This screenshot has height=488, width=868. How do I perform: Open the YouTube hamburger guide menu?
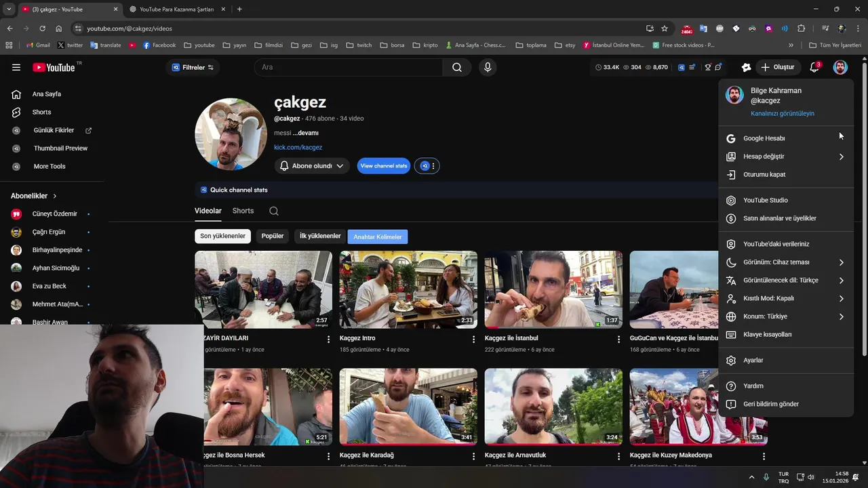16,67
